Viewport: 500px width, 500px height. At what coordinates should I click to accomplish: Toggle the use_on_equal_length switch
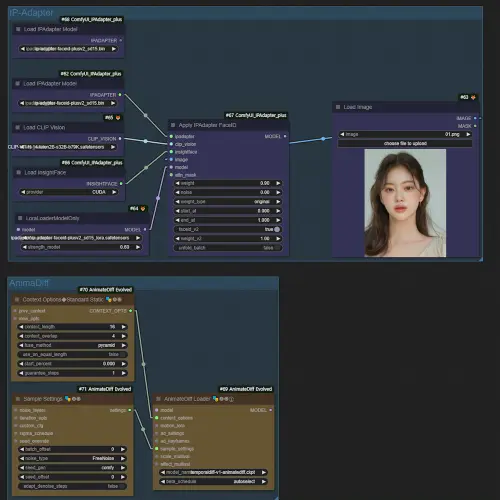[x=72, y=354]
